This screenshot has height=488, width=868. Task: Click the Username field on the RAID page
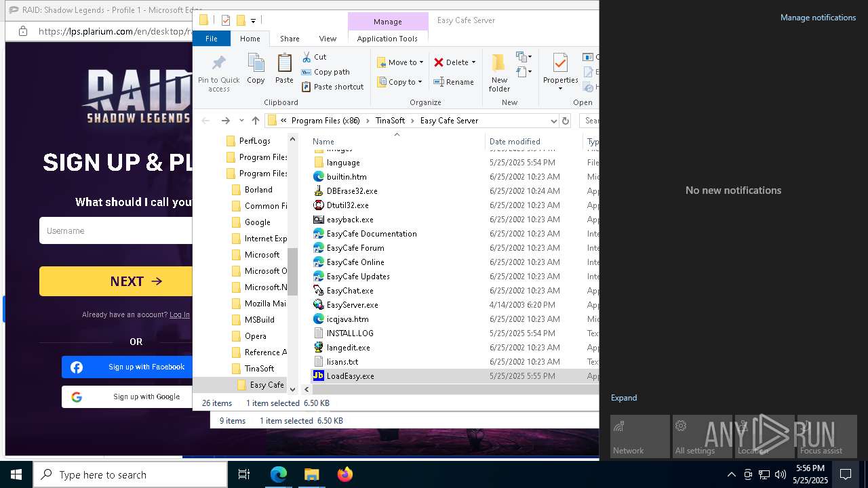click(116, 230)
